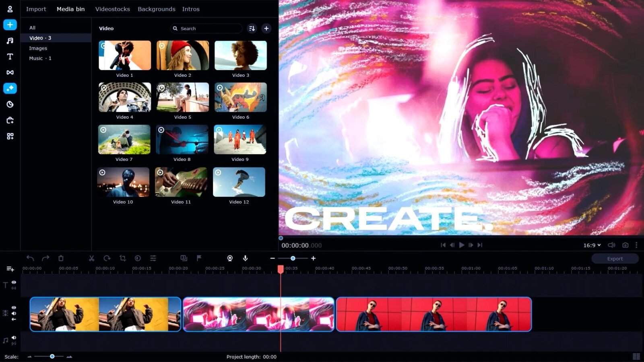Screen dimensions: 644x362
Task: Open the sort options in media bin
Action: 252,29
